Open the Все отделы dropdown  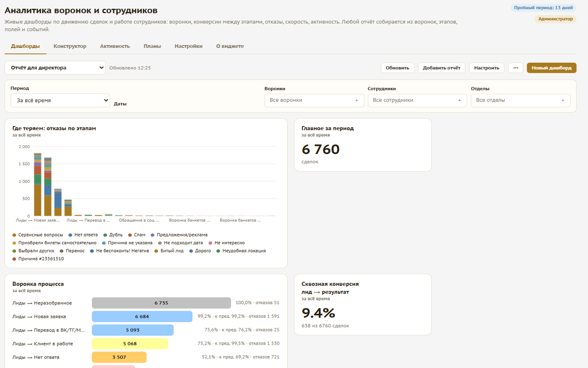(520, 100)
